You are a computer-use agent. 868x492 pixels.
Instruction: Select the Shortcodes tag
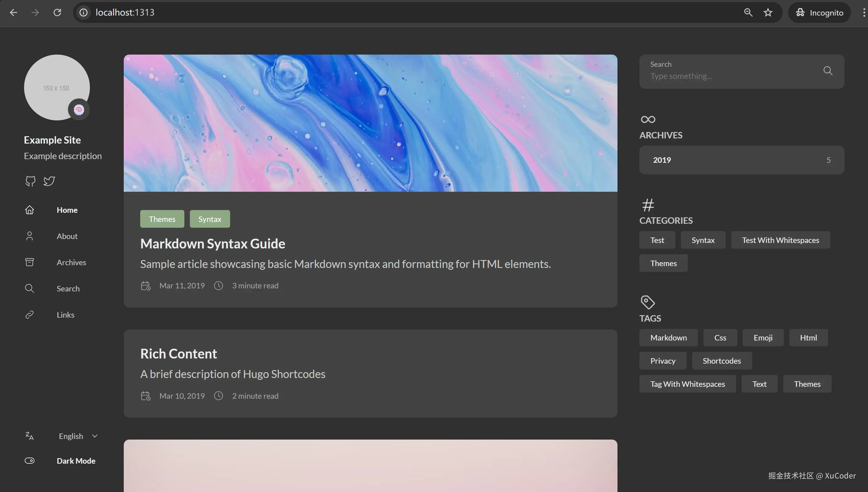721,361
